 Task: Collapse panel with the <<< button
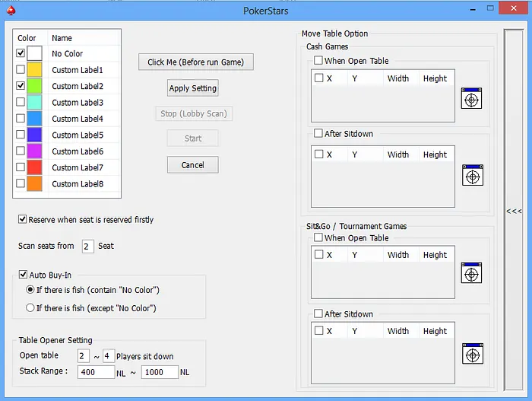click(514, 211)
